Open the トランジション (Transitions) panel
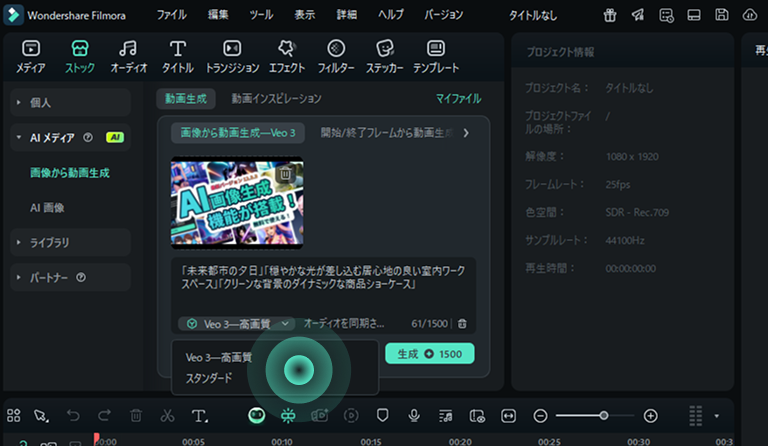This screenshot has width=768, height=446. [232, 57]
